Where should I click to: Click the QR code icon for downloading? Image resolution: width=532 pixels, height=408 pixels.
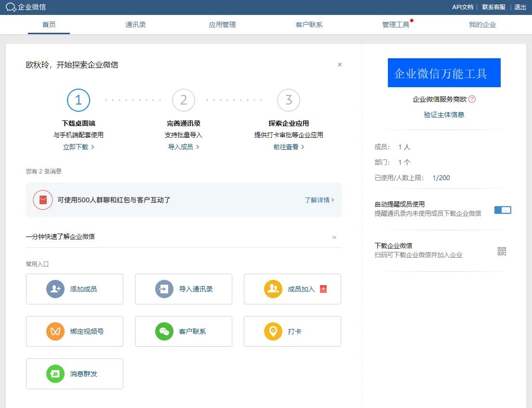click(x=502, y=250)
